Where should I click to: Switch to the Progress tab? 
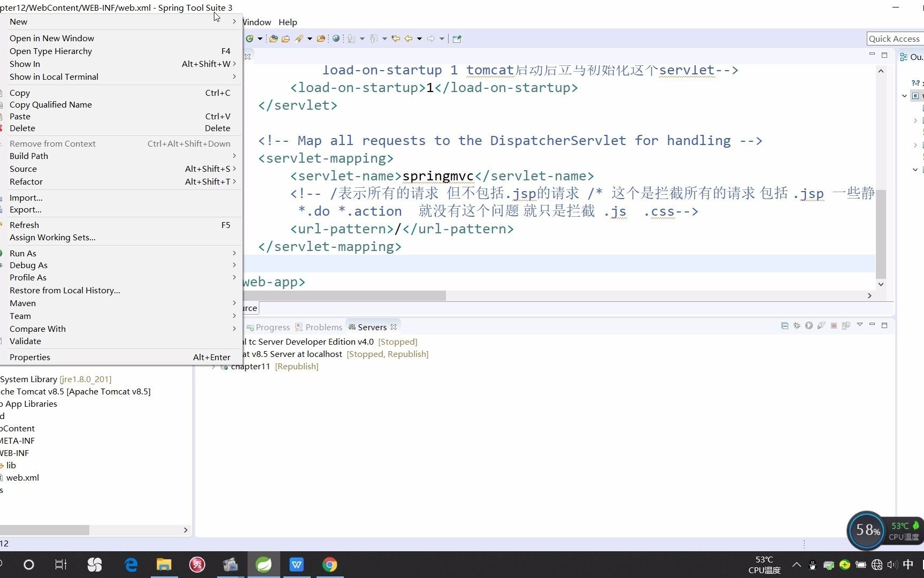coord(268,327)
